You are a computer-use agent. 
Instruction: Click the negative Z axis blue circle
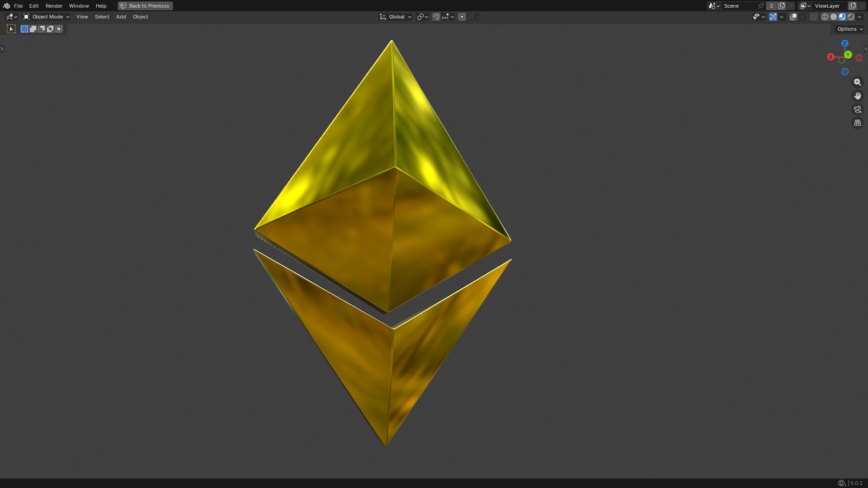tap(845, 71)
